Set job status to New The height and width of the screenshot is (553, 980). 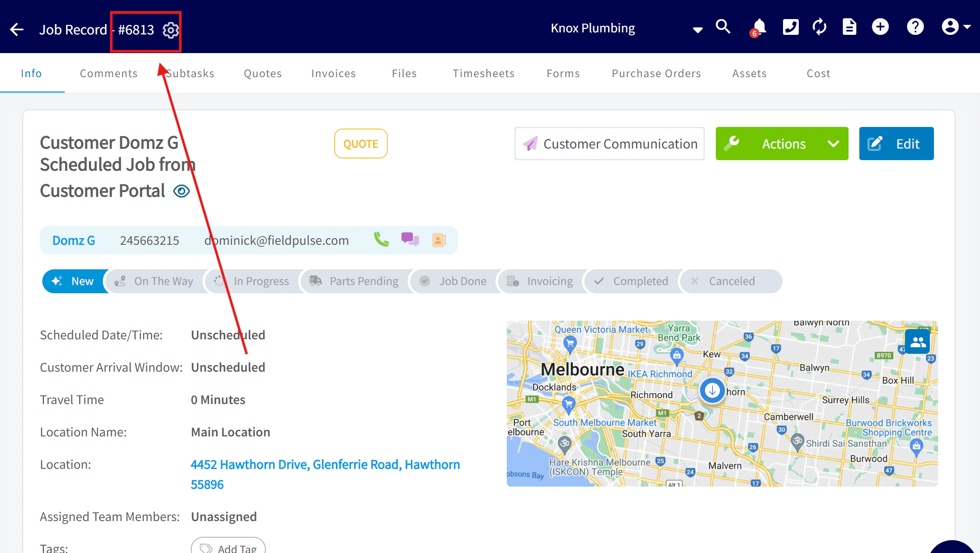tap(74, 281)
